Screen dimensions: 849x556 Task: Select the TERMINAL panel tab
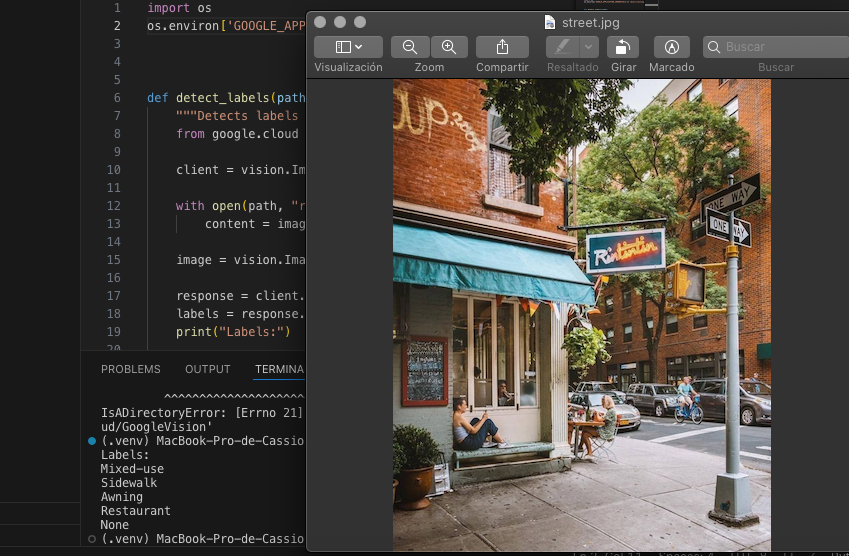(279, 369)
